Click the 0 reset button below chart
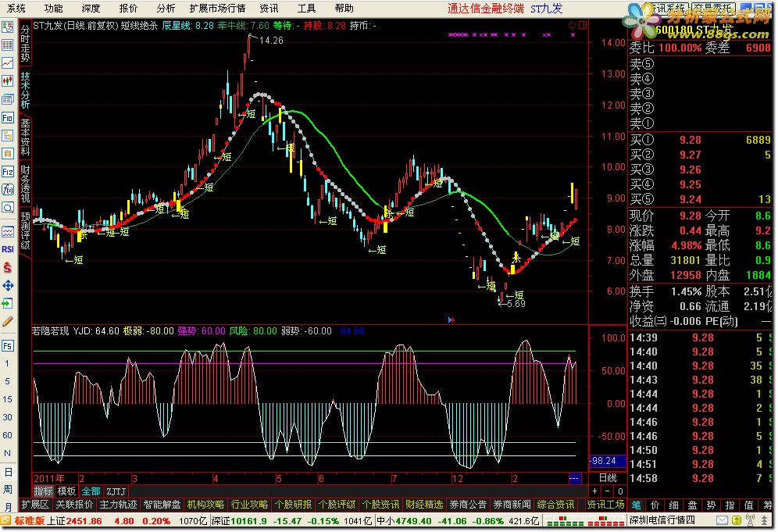 (x=620, y=491)
